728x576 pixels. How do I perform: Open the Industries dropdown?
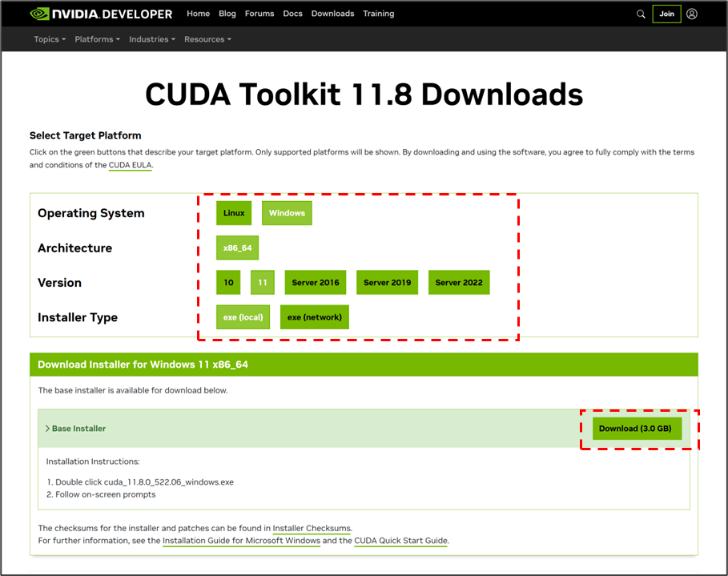click(151, 38)
